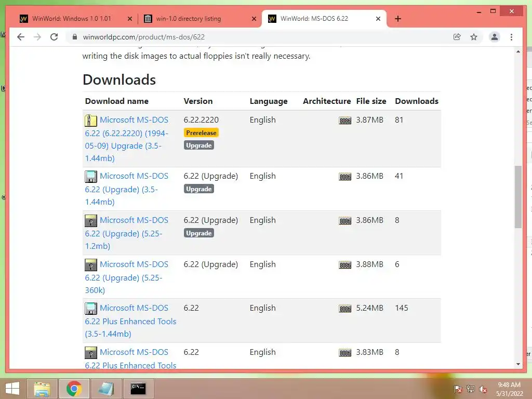This screenshot has height=399, width=532.
Task: Click the network status tray icon
Action: point(471,389)
